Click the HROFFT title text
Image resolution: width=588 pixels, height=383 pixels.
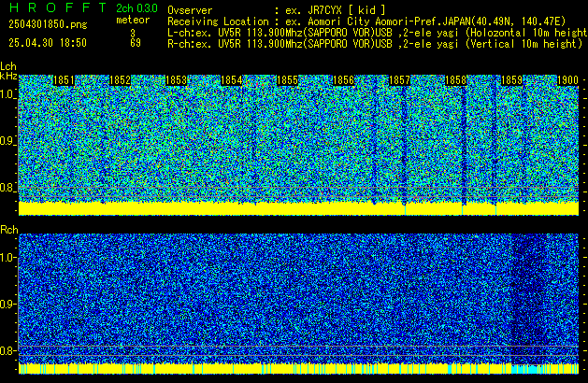click(x=58, y=7)
